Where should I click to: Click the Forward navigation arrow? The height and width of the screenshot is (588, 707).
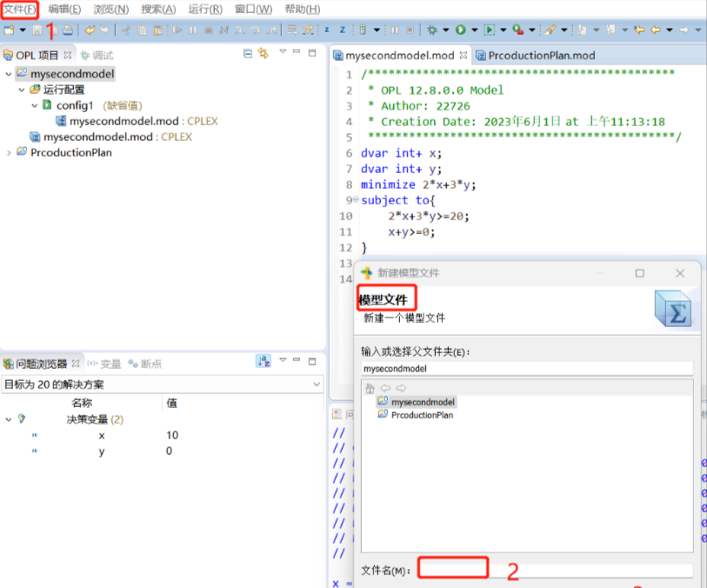[x=684, y=30]
